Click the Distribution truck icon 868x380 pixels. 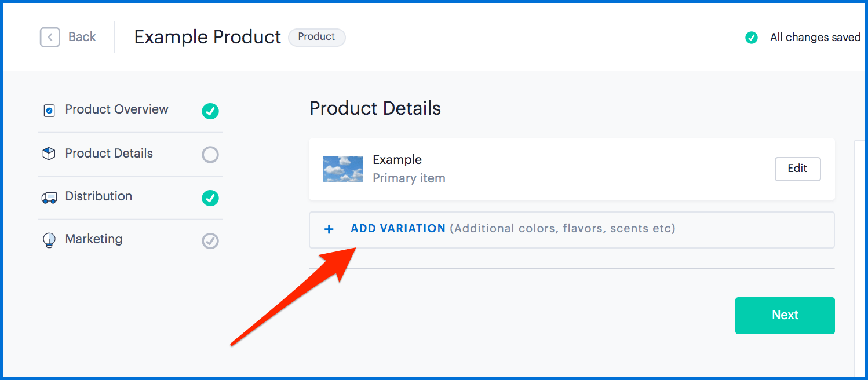(49, 198)
